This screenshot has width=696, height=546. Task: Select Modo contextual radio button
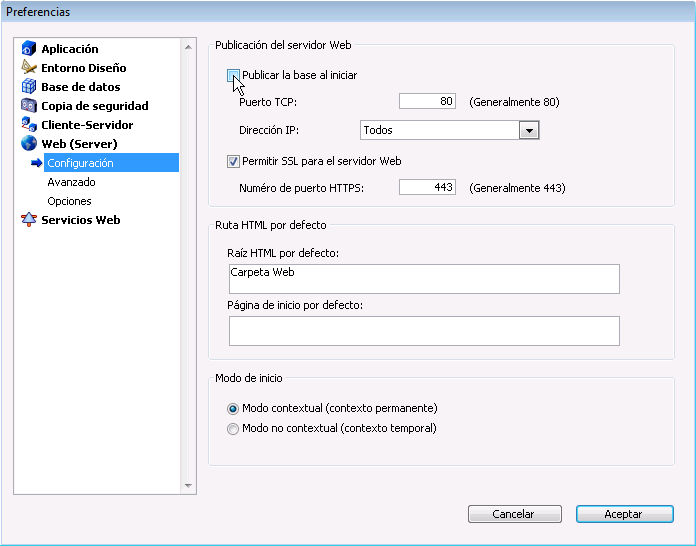click(233, 409)
